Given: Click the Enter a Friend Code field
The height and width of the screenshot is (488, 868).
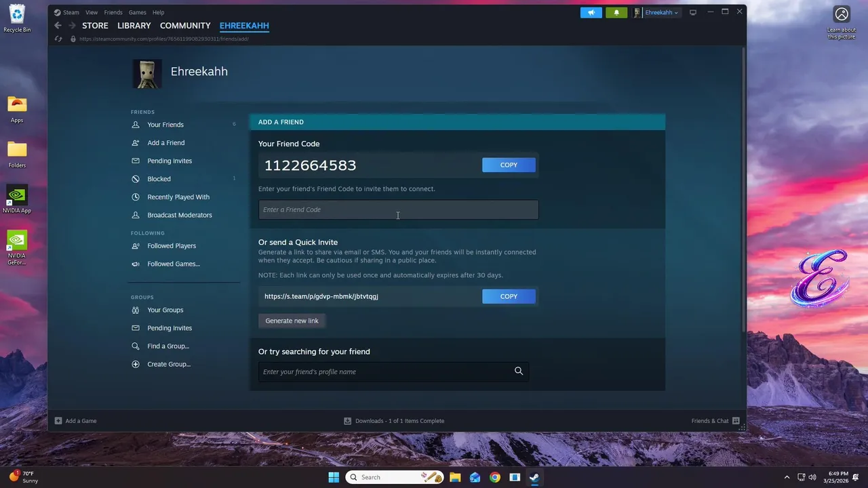Looking at the screenshot, I should pos(398,209).
